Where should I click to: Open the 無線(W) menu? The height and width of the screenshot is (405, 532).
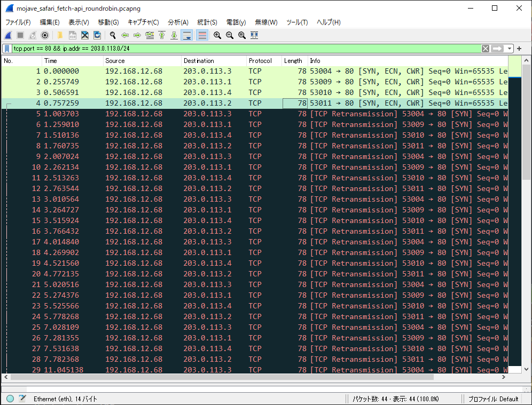click(266, 22)
